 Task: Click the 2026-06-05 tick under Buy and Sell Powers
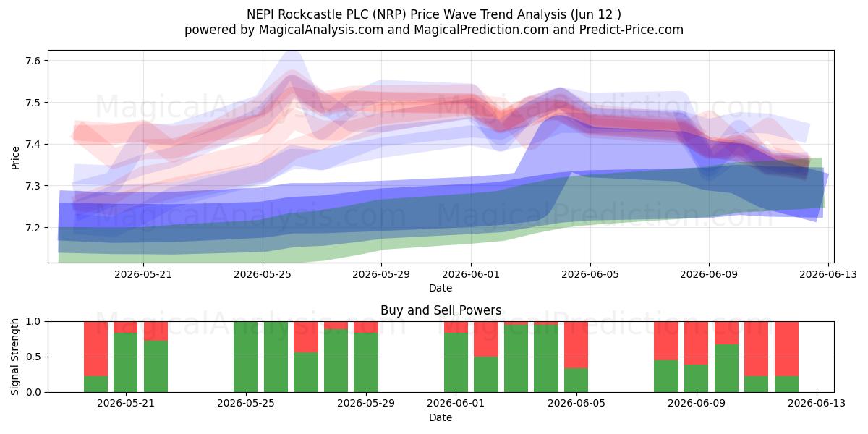click(x=576, y=404)
